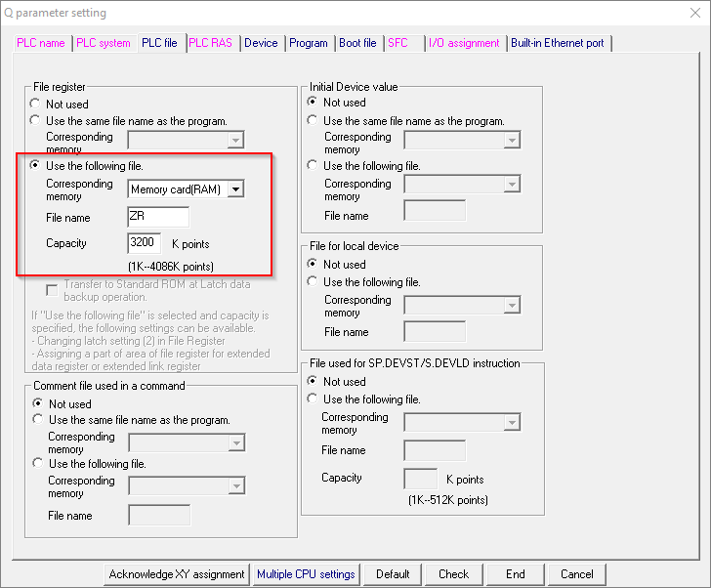The height and width of the screenshot is (588, 711).
Task: Click the File name field containing ZR
Action: click(x=158, y=217)
